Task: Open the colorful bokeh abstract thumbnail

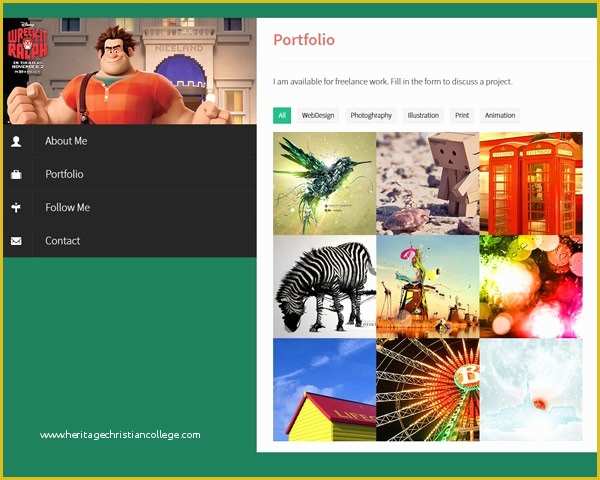Action: 531,286
